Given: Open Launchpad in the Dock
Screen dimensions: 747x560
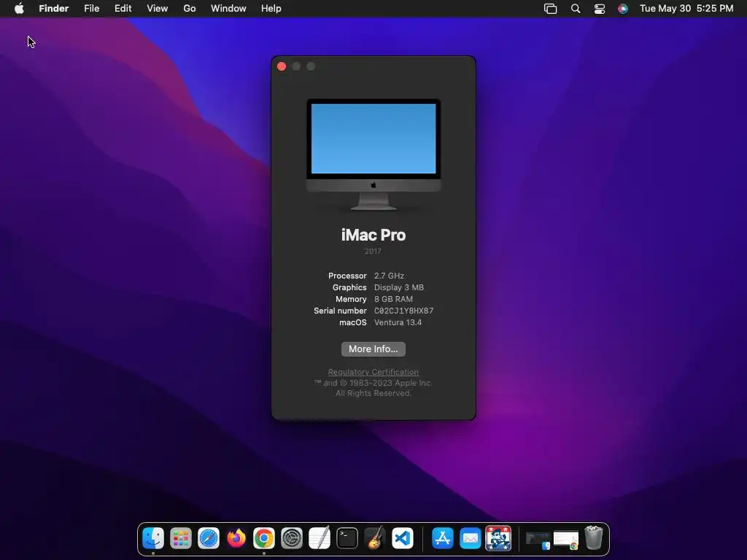Looking at the screenshot, I should 181,538.
